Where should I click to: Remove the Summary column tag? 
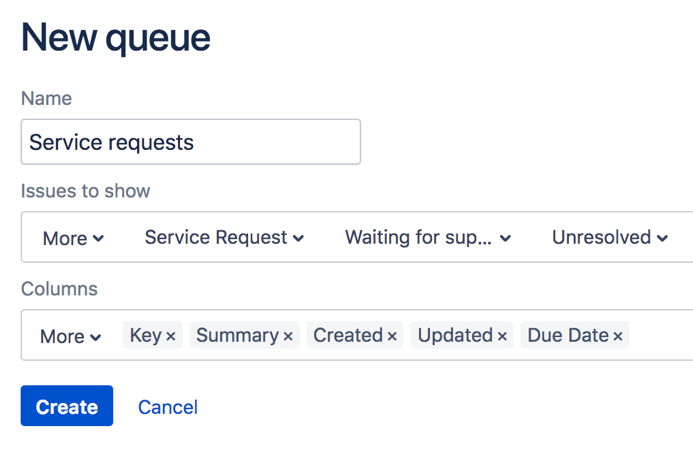[288, 337]
